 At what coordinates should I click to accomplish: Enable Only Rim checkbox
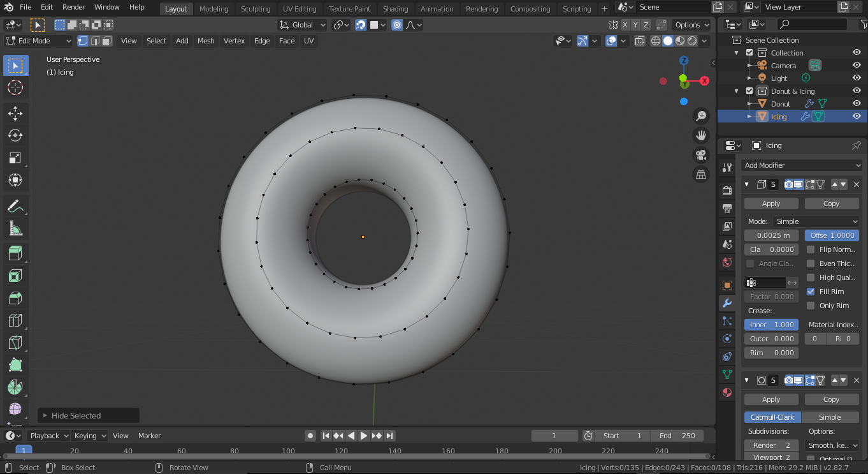811,306
